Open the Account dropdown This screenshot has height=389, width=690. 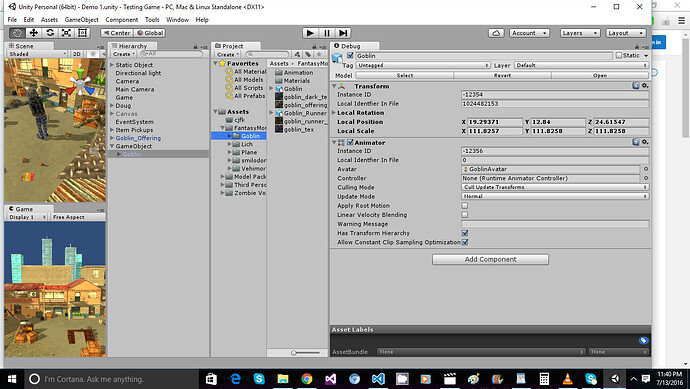point(529,33)
